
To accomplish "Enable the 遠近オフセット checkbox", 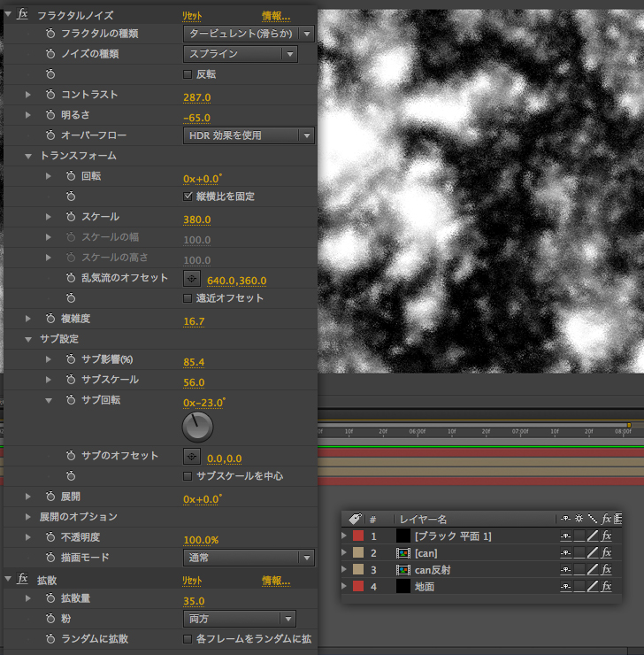I will [188, 298].
